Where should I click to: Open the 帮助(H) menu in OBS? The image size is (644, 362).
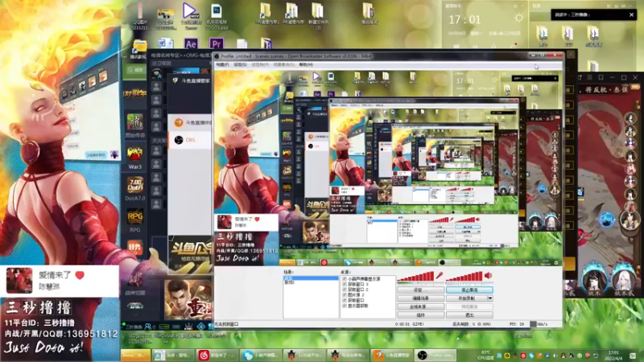coord(306,64)
